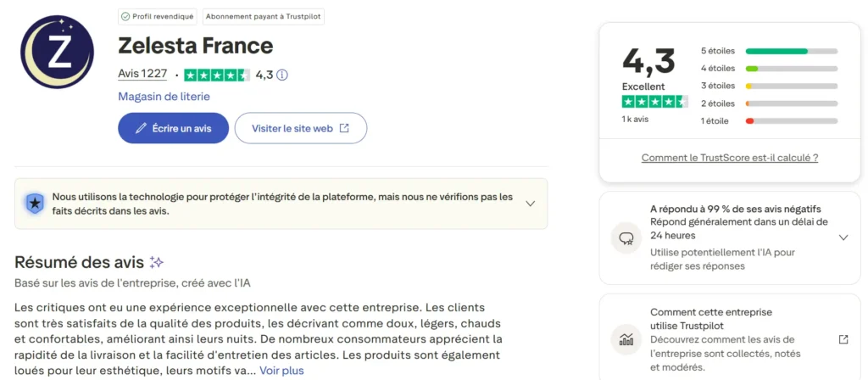Show more of the review summary with Voir plus
This screenshot has width=868, height=380.
click(281, 370)
